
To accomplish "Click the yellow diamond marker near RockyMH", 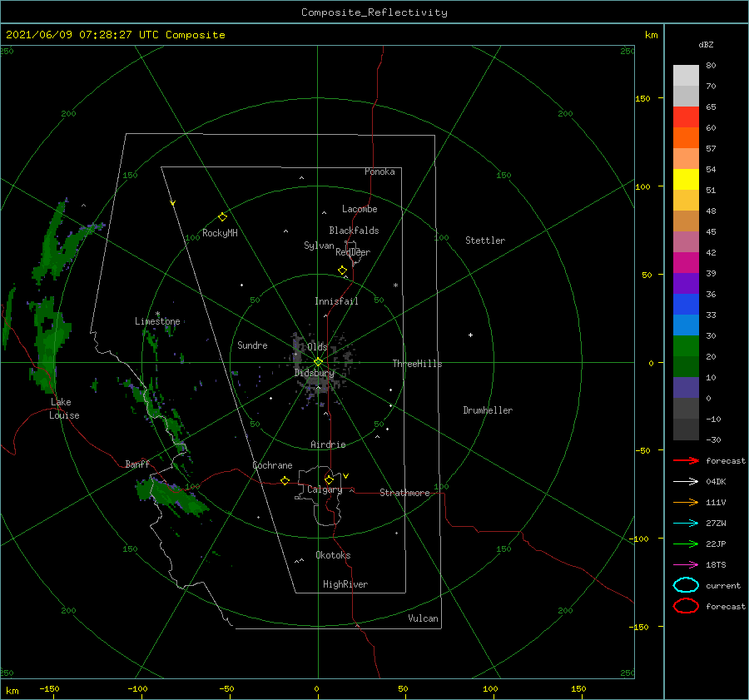I will [222, 217].
